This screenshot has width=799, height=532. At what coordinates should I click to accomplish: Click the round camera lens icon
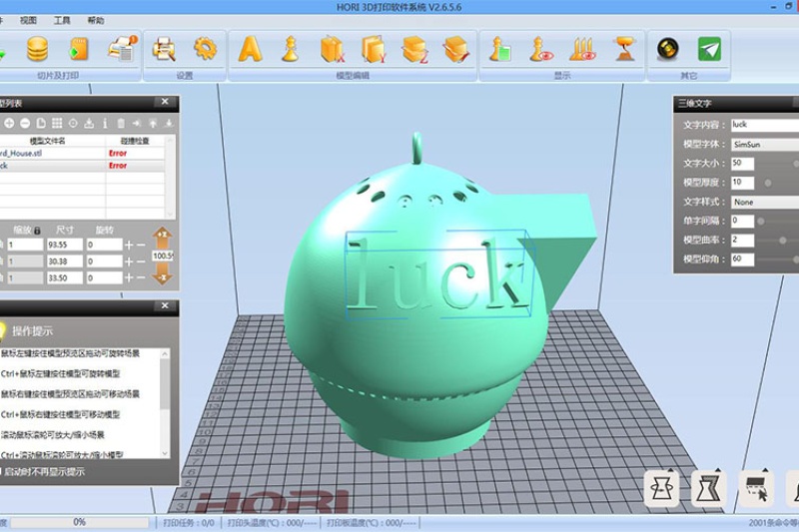coord(667,48)
